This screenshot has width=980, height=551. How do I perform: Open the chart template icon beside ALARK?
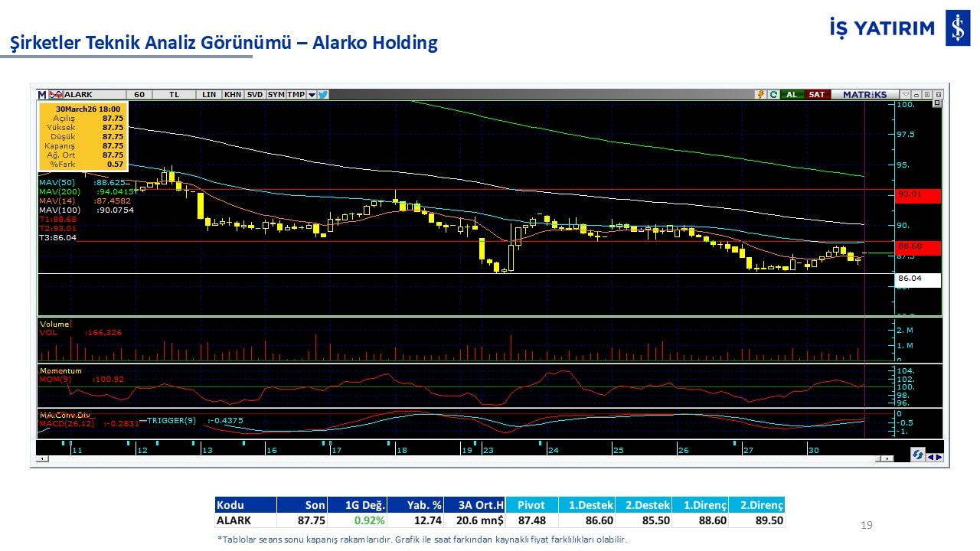coord(55,95)
